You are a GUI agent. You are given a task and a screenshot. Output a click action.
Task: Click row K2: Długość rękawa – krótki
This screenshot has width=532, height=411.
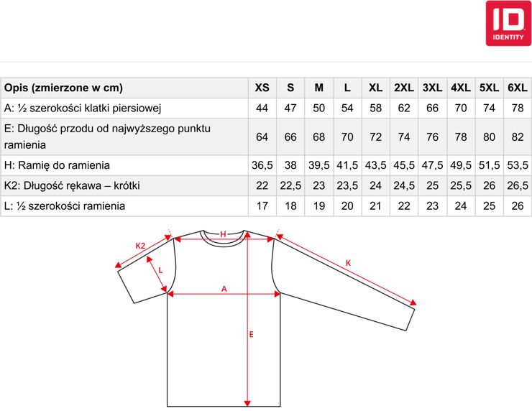coord(266,186)
